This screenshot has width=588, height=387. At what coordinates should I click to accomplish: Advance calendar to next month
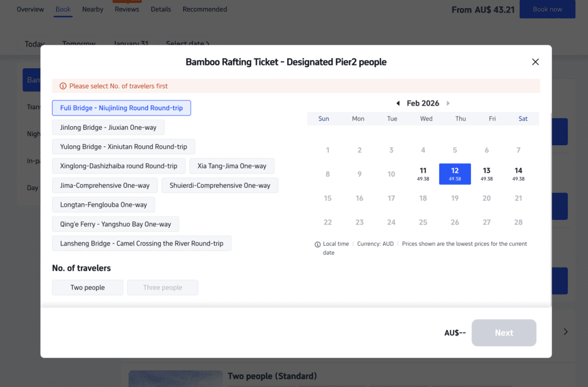pyautogui.click(x=448, y=103)
